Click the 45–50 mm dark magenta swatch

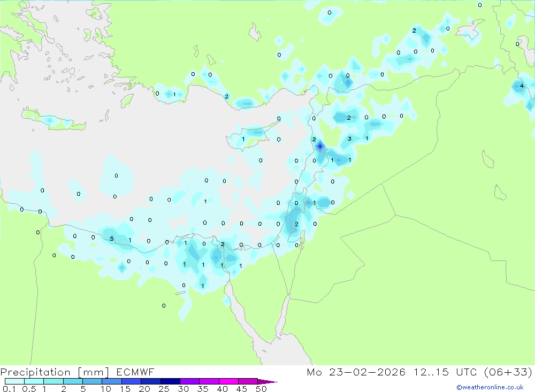(x=248, y=381)
